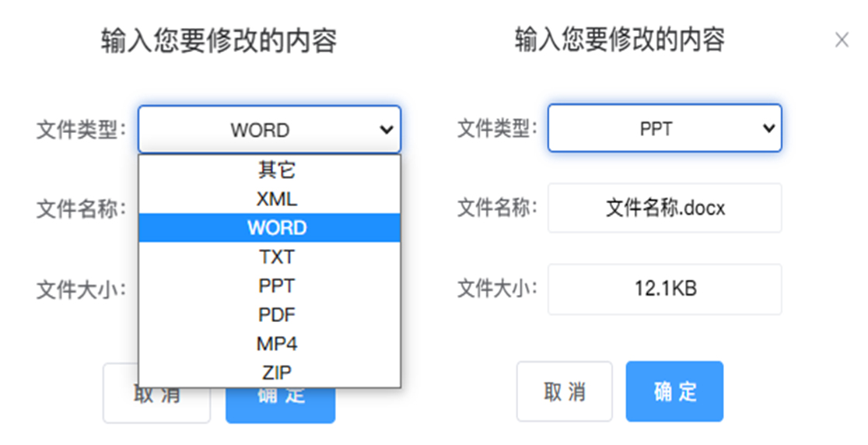The image size is (868, 445).
Task: Click the 文件大小 label beside the 12.1KB field
Action: [x=496, y=289]
